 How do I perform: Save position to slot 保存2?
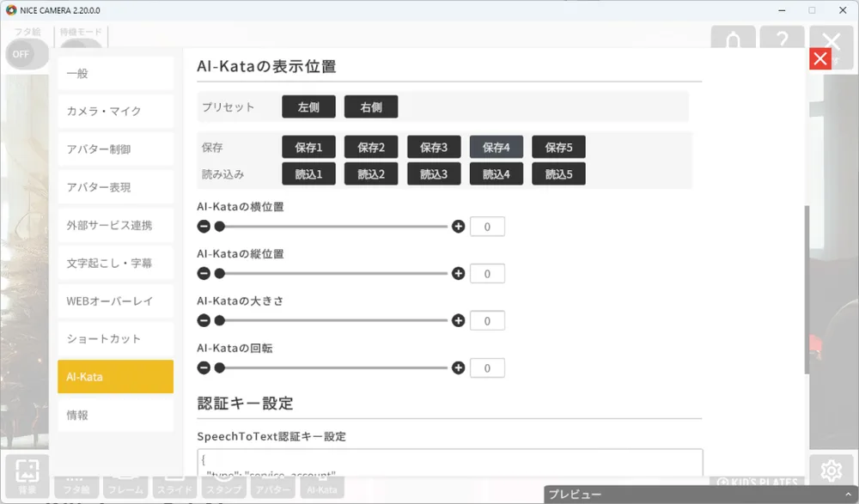(x=371, y=147)
